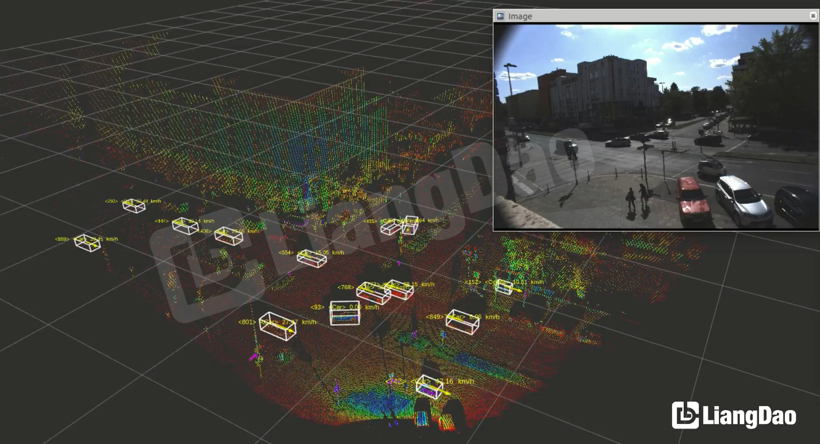This screenshot has height=444, width=820.
Task: Select the bounding box labeled 801
Action: click(278, 326)
